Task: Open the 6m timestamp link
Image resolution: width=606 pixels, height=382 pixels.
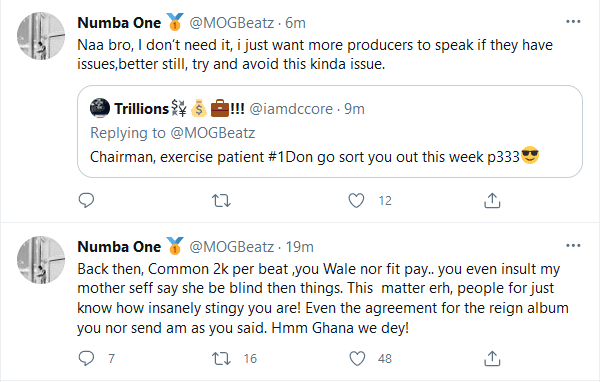Action: [295, 23]
